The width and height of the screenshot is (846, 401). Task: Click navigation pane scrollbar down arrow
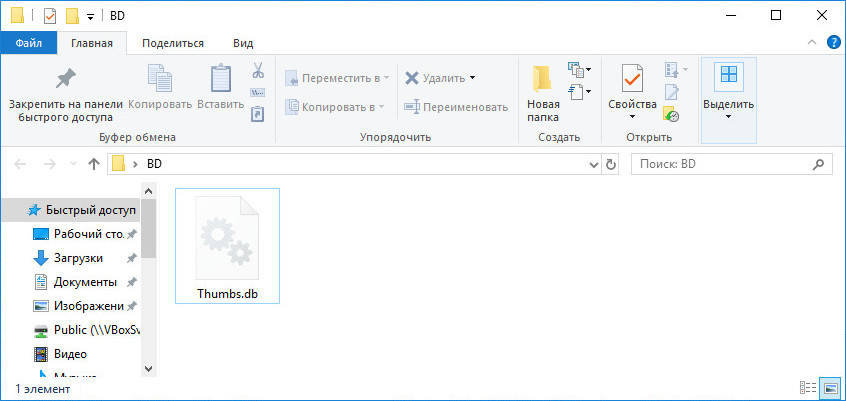point(149,368)
